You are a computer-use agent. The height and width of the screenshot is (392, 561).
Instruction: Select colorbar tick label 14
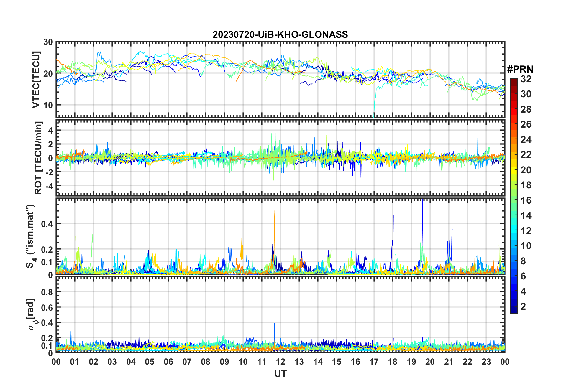[526, 215]
